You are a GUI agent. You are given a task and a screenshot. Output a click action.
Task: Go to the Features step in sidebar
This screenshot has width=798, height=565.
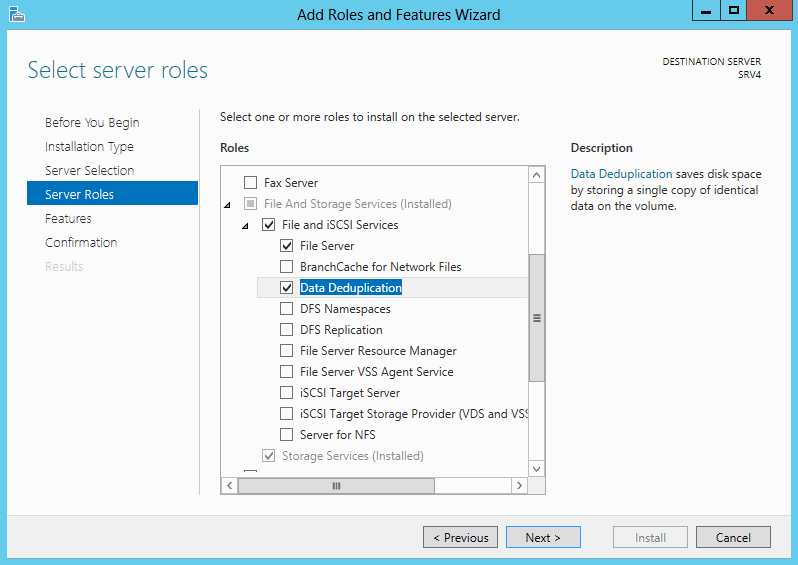pyautogui.click(x=68, y=218)
